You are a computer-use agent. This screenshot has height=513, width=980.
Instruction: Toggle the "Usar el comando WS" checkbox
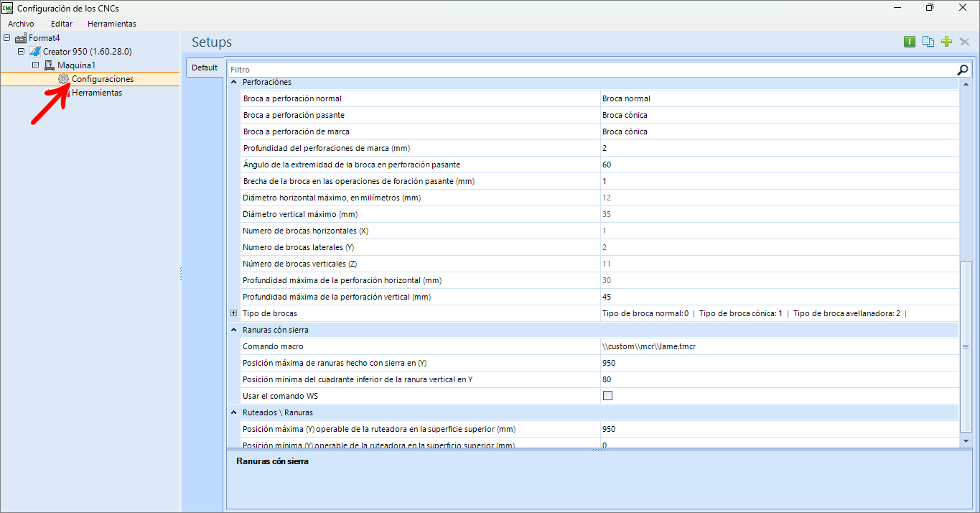click(607, 396)
